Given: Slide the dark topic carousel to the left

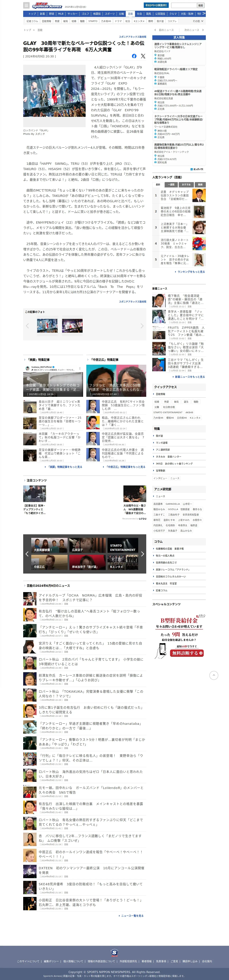Looking at the screenshot, I should pyautogui.click(x=27, y=554).
